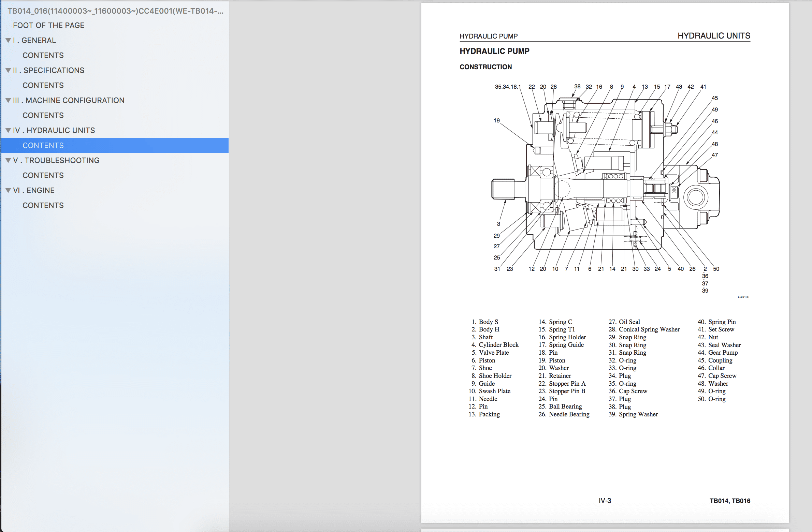Screen dimensions: 812x532
Task: Click the partially visible next page
Action: tap(614, 529)
